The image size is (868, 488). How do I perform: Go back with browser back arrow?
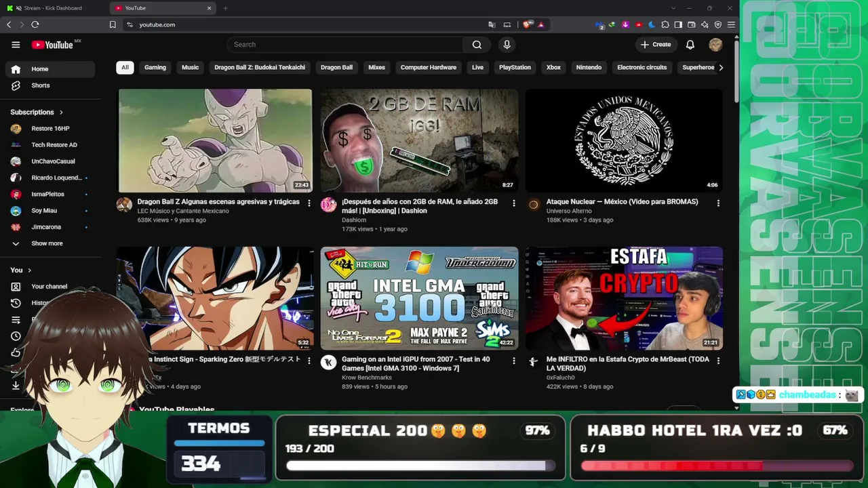9,24
